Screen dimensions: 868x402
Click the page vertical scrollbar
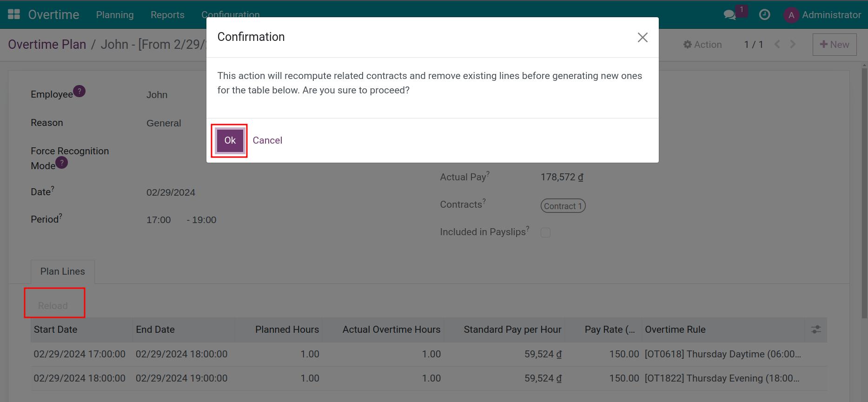coord(864,193)
